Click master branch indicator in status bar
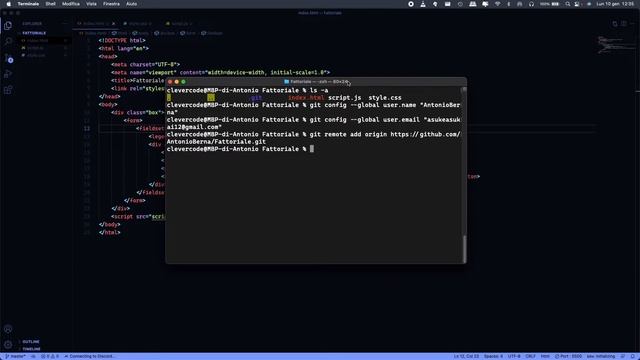The image size is (640, 360). click(15, 356)
